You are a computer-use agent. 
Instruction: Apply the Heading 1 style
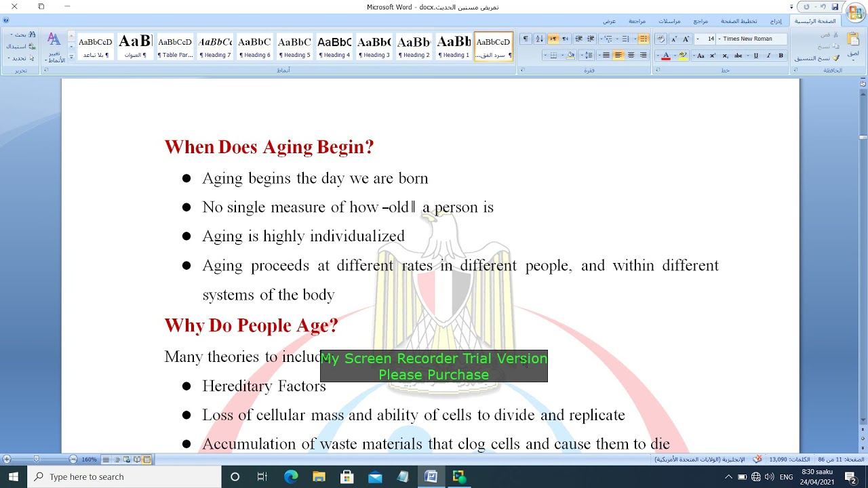click(454, 46)
